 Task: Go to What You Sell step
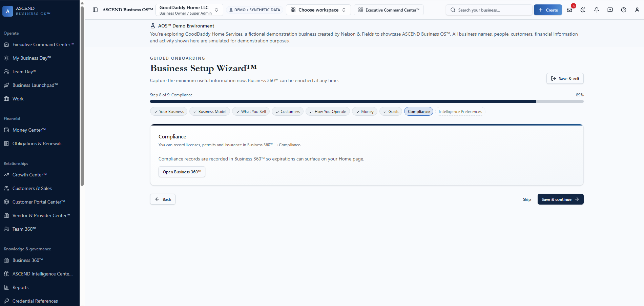tap(251, 111)
